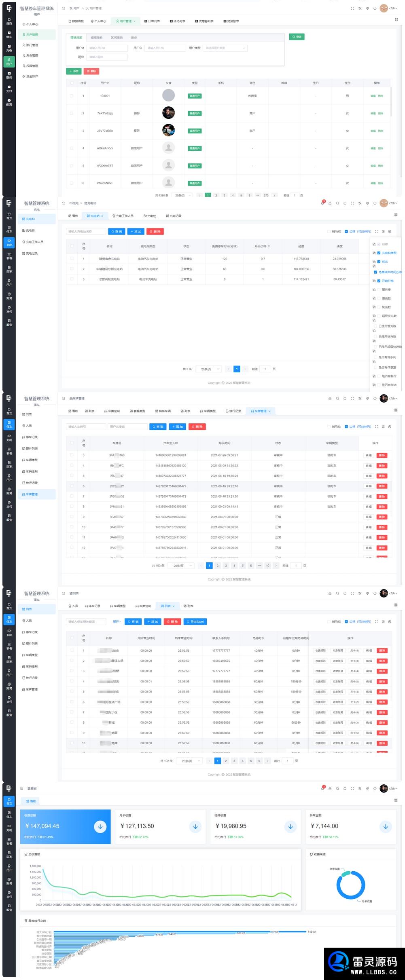Open 套餐 in charging station page's dark sidebar
The height and width of the screenshot is (980, 405).
[x=9, y=256]
